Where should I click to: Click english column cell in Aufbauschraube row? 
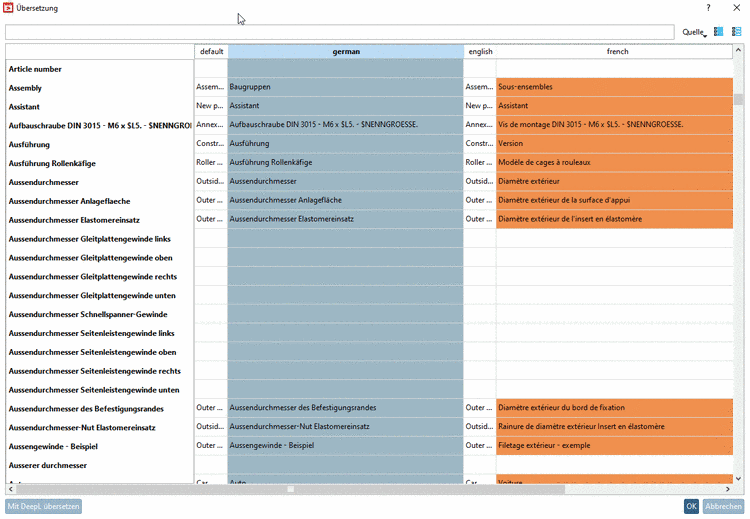click(480, 125)
